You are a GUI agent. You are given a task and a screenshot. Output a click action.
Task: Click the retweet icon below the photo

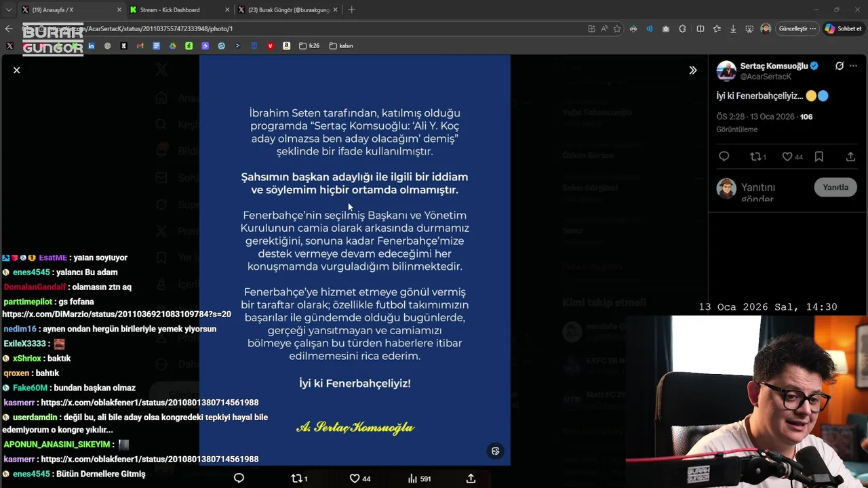[x=296, y=479]
